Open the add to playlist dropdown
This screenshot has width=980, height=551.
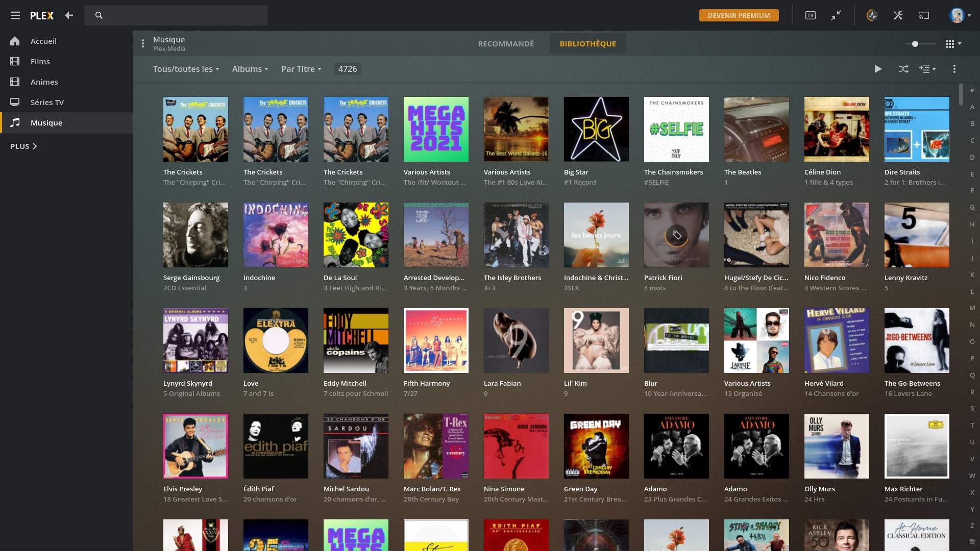927,69
